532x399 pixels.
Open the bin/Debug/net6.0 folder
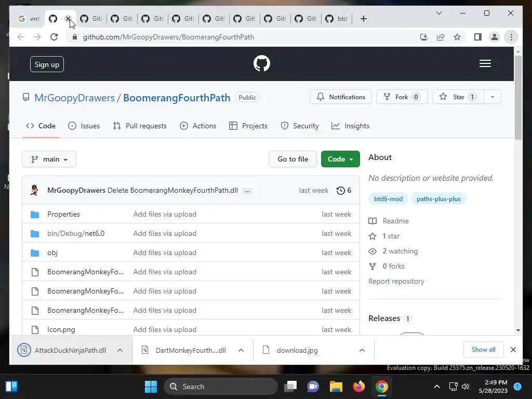76,233
